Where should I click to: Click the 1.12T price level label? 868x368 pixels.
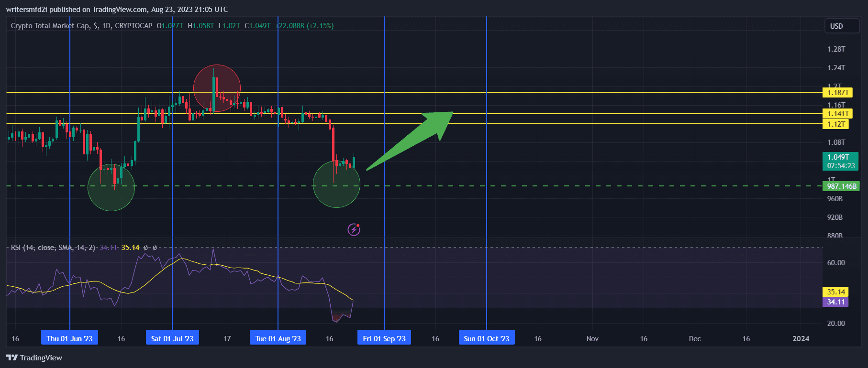coord(836,124)
